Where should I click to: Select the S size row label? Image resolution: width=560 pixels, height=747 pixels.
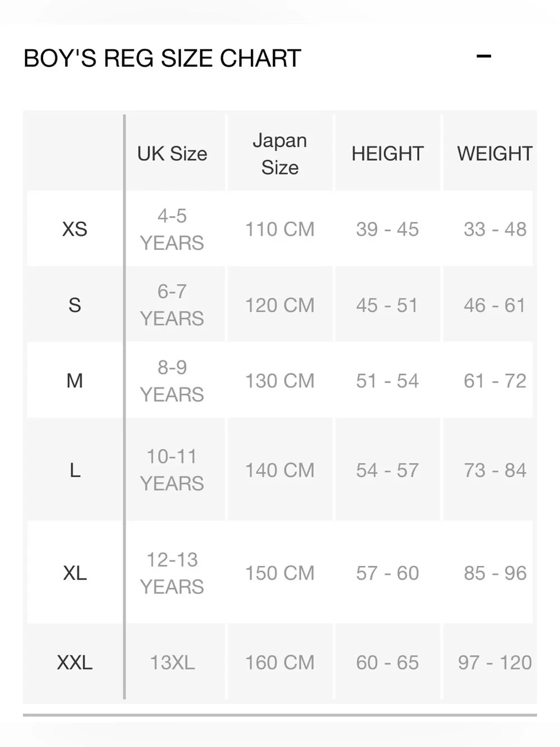coord(74,305)
